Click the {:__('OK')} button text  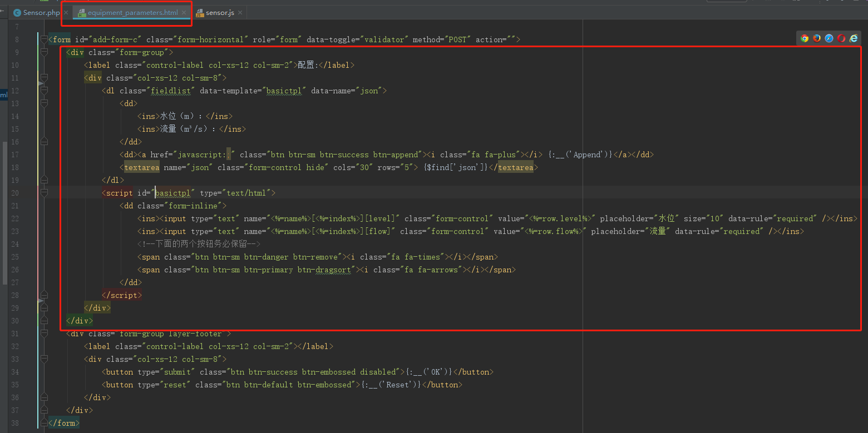pyautogui.click(x=428, y=372)
